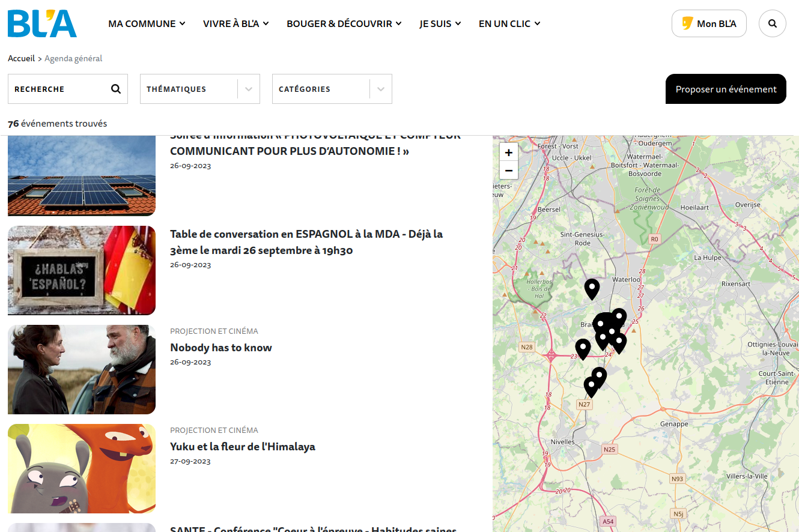
Task: Open the VIVRE À BL'A menu
Action: click(x=236, y=23)
